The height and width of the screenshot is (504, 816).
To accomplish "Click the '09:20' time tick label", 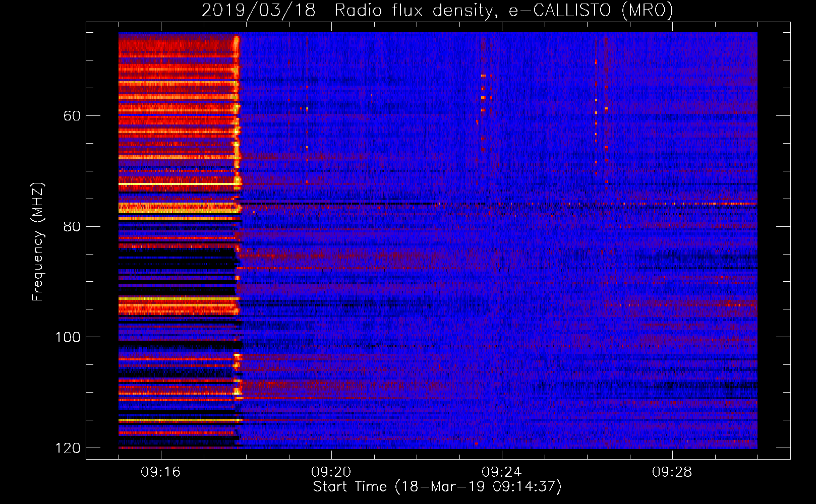I will [x=331, y=472].
